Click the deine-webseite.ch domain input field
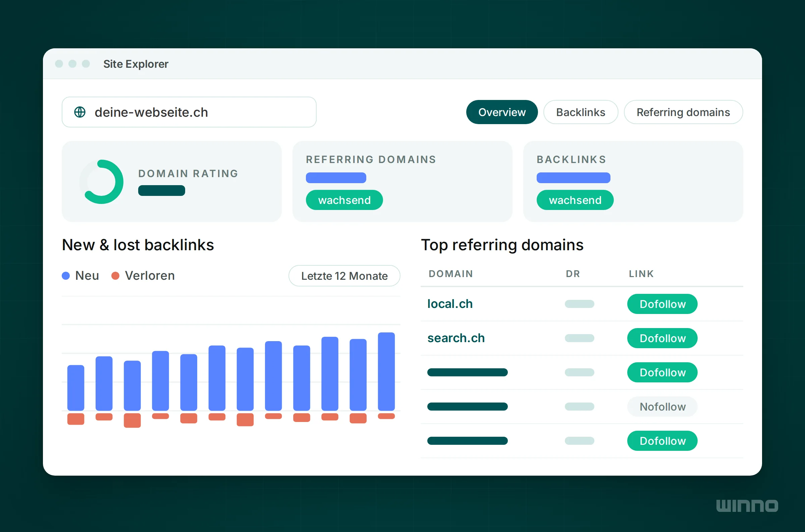Screen dimensions: 805x532 point(189,112)
